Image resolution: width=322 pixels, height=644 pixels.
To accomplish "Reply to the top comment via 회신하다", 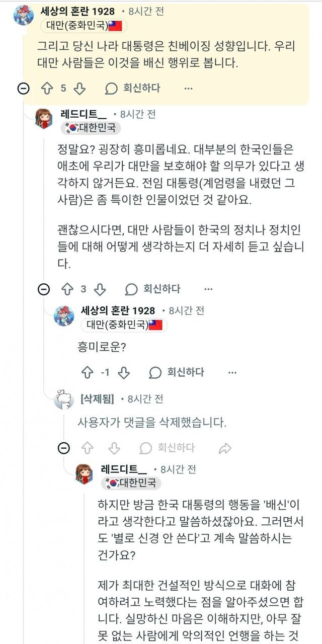I will (x=132, y=89).
